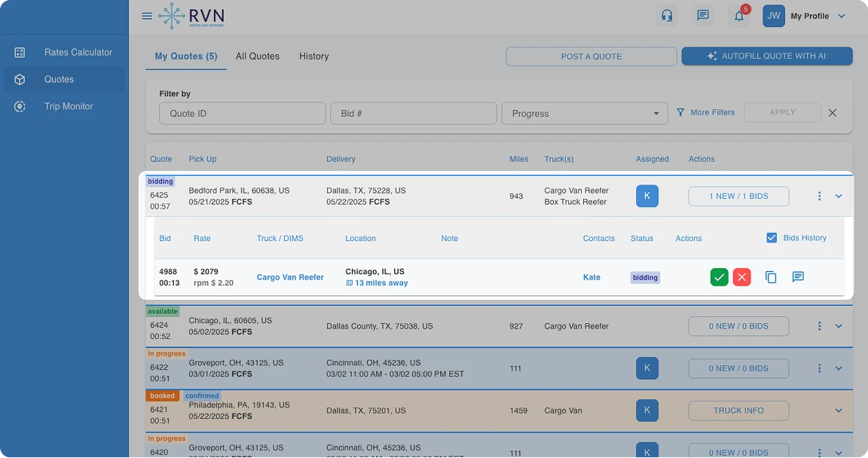Open three-dot menu for quote 6422
The height and width of the screenshot is (458, 868).
pyautogui.click(x=819, y=368)
